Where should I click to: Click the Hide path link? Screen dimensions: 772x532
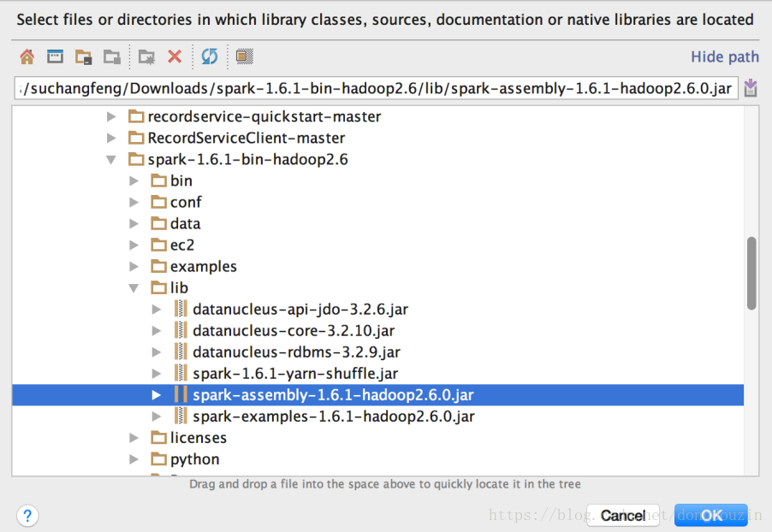click(x=725, y=56)
